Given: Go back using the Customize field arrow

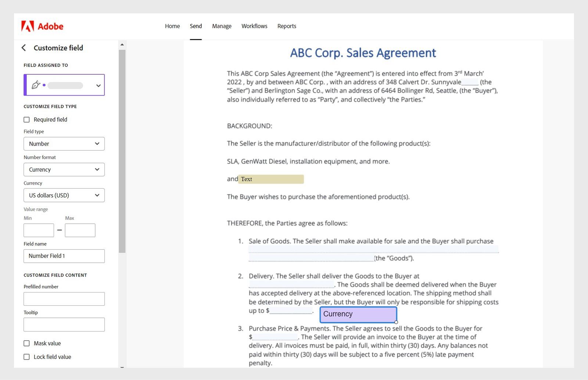Looking at the screenshot, I should coord(24,48).
